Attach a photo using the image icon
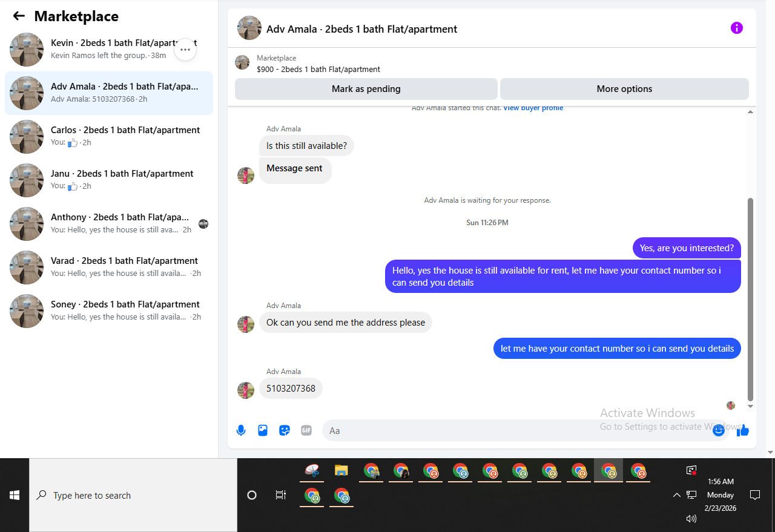This screenshot has height=532, width=775. tap(263, 430)
